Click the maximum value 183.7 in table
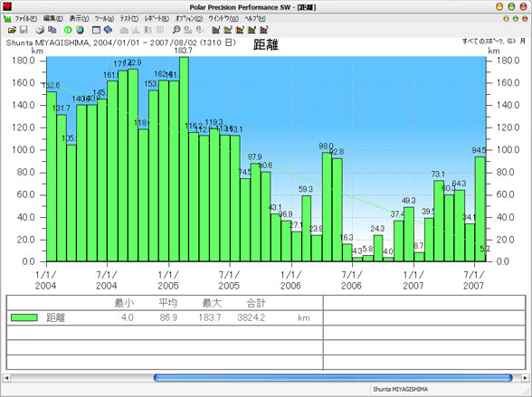 click(210, 317)
